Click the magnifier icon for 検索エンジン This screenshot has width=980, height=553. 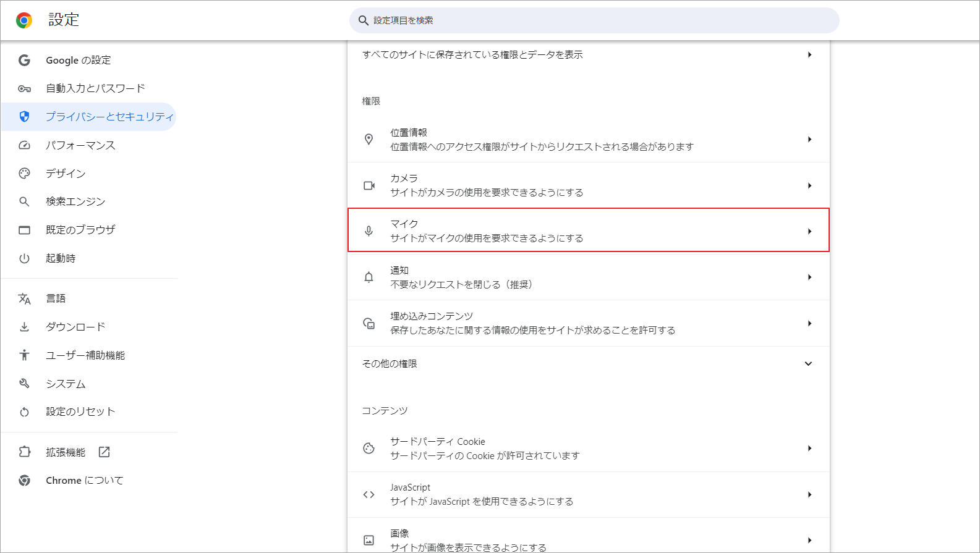[x=24, y=201]
